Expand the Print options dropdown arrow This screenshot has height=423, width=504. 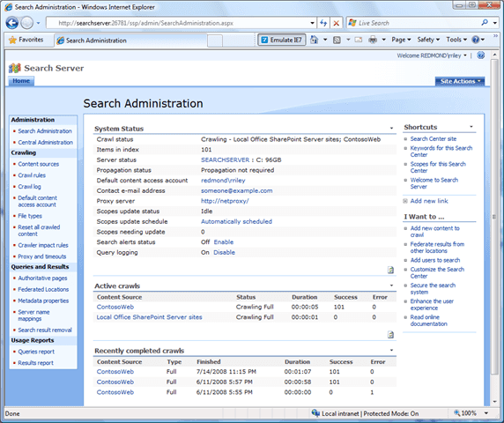(383, 40)
